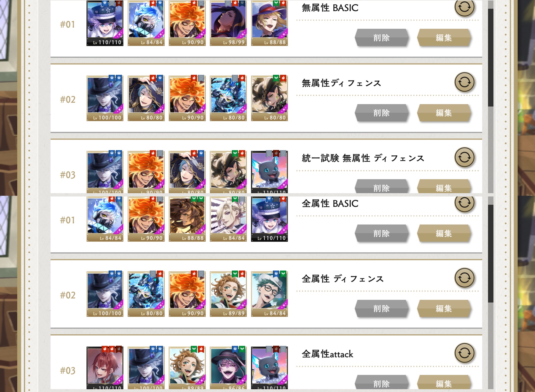
Task: Select Lv 89/89 card in 全属性 ディフェンス deck
Action: point(228,294)
